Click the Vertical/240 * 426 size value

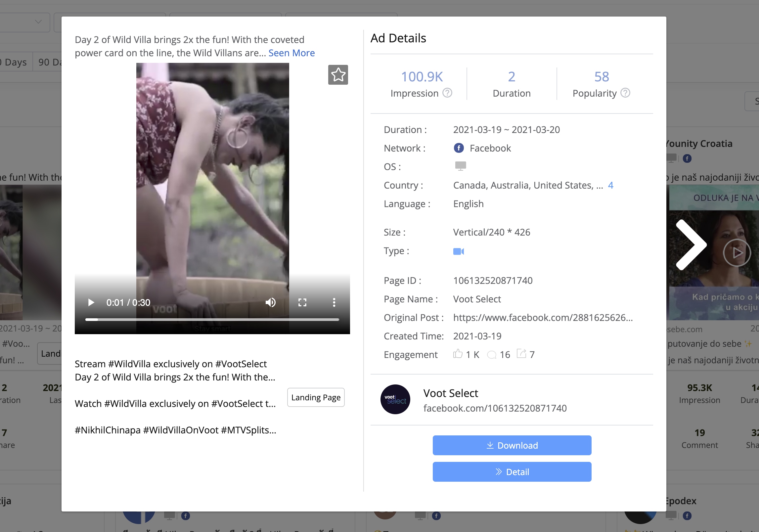click(492, 232)
